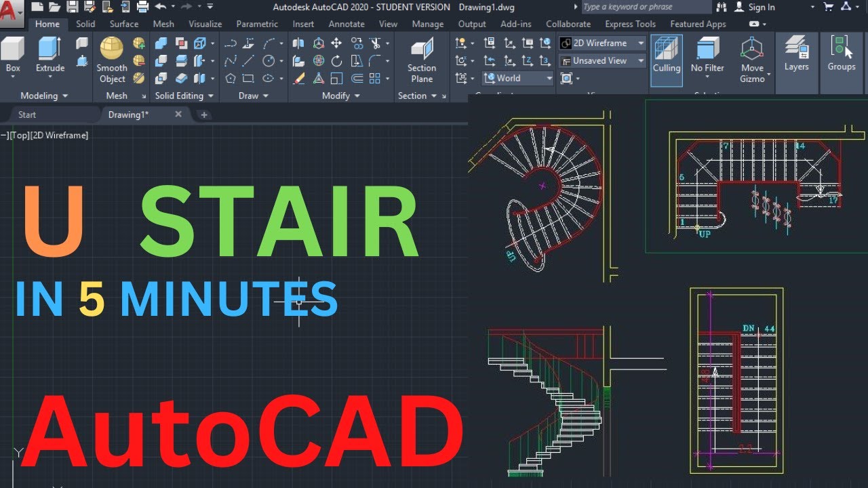This screenshot has width=868, height=488.
Task: Click the Save icon in quick access
Action: coord(72,7)
